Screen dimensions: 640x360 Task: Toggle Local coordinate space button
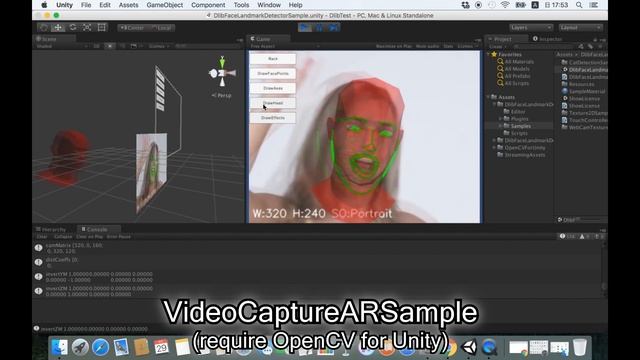pos(161,28)
